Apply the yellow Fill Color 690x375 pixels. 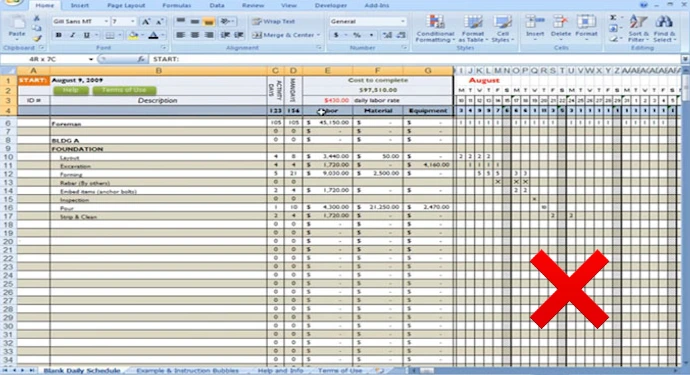(133, 35)
